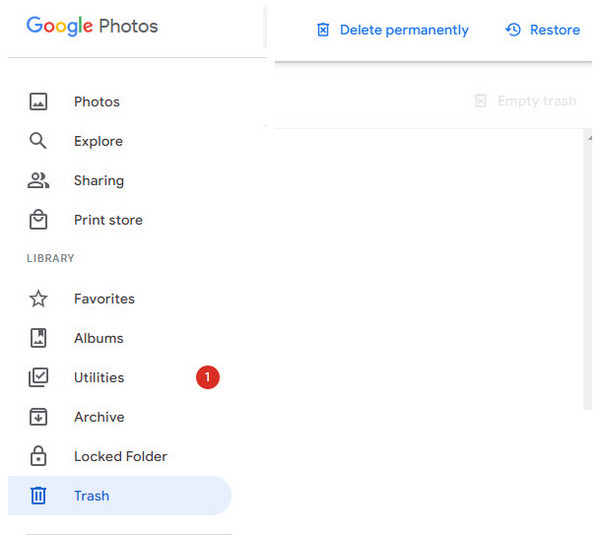This screenshot has width=600, height=535.
Task: Click the Sharing people icon
Action: (x=38, y=181)
